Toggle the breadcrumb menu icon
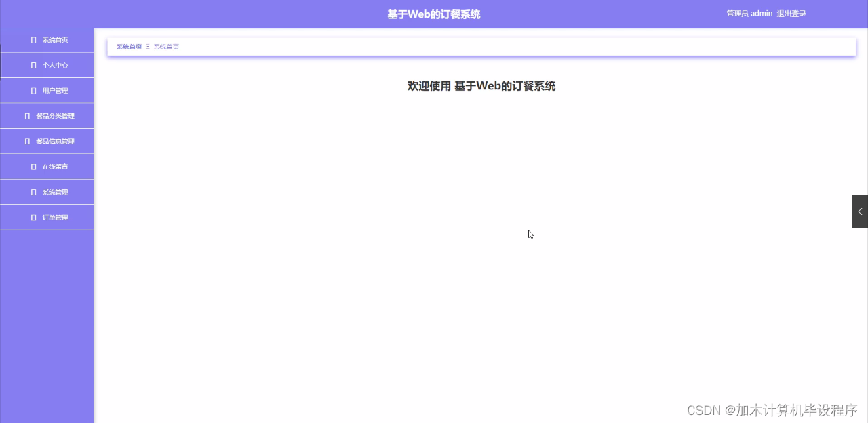This screenshot has height=423, width=868. point(146,46)
